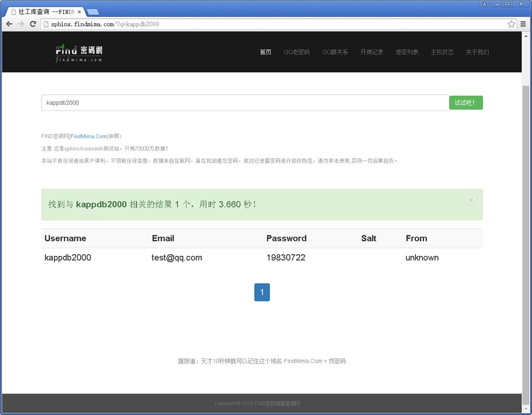Open a new browser tab
This screenshot has height=415, width=532.
[93, 12]
